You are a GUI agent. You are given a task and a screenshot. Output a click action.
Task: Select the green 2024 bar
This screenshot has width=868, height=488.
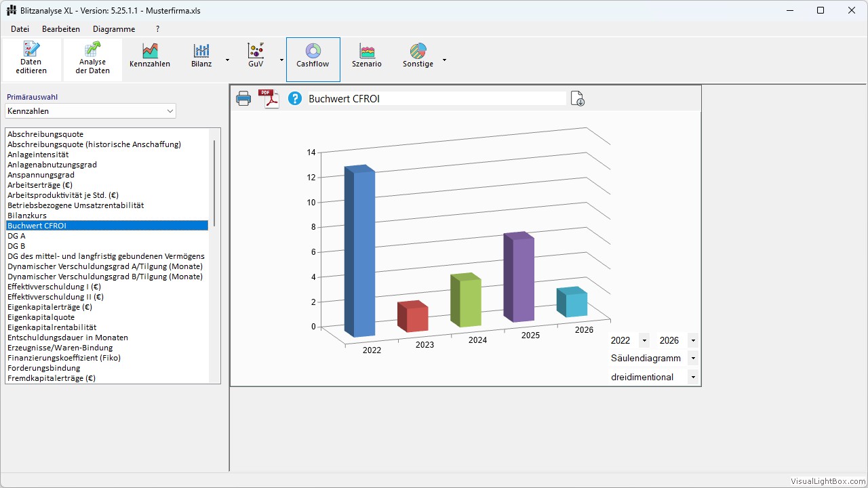[465, 300]
